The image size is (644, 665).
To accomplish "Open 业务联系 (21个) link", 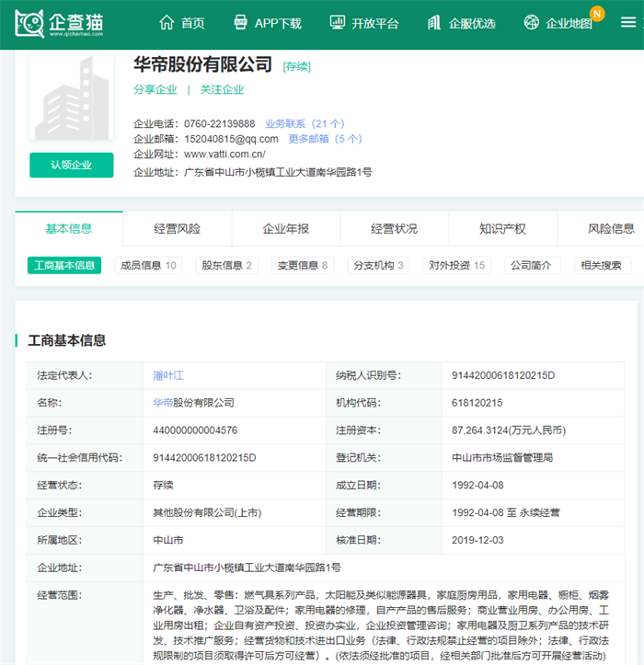I will [305, 124].
